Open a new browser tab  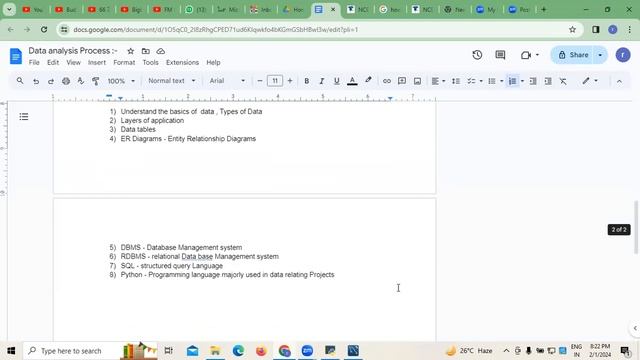pos(544,9)
